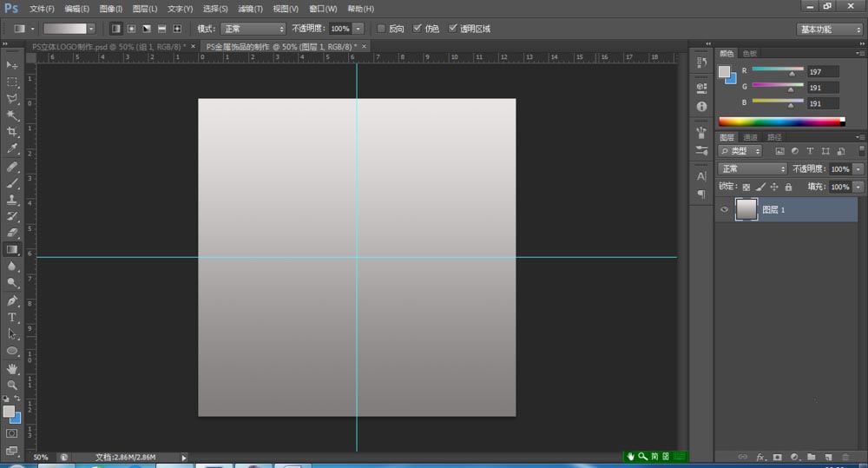Toggle lock all for layer

[788, 188]
